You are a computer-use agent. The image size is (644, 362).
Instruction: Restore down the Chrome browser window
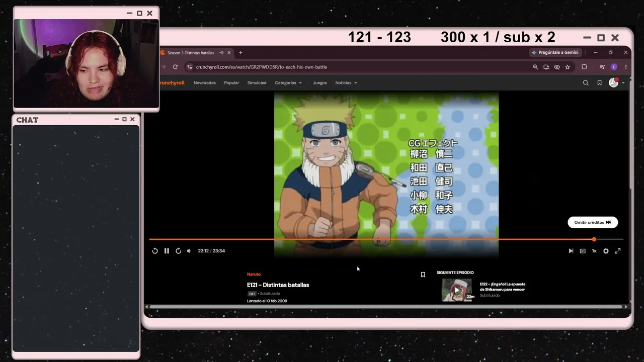[610, 52]
